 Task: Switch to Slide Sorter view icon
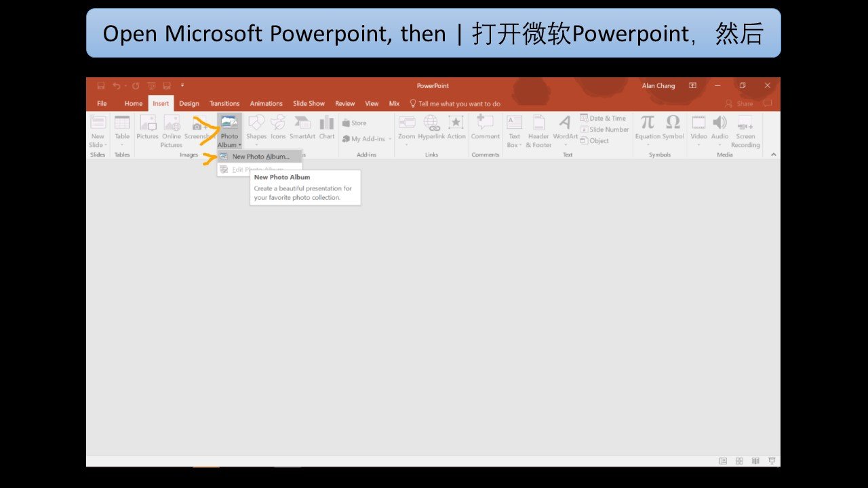point(739,461)
